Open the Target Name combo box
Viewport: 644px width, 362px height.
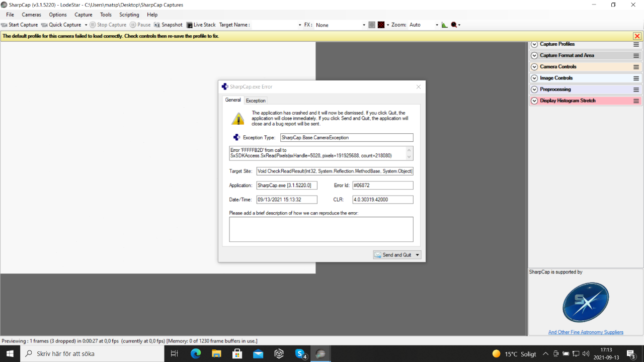[277, 25]
